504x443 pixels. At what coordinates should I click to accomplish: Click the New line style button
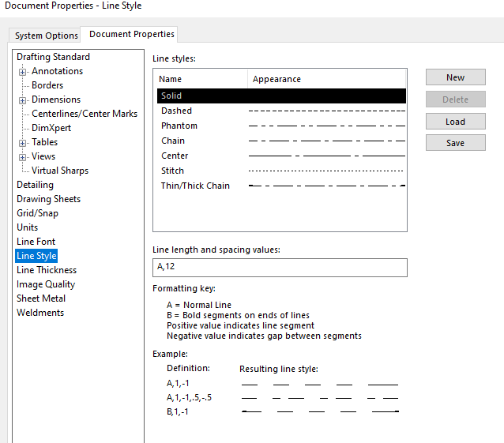tap(455, 77)
